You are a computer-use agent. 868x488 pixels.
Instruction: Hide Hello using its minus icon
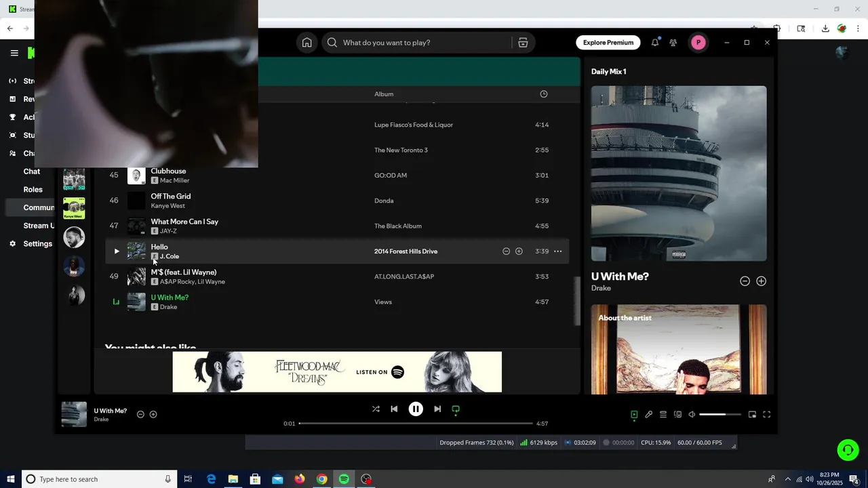pyautogui.click(x=506, y=251)
